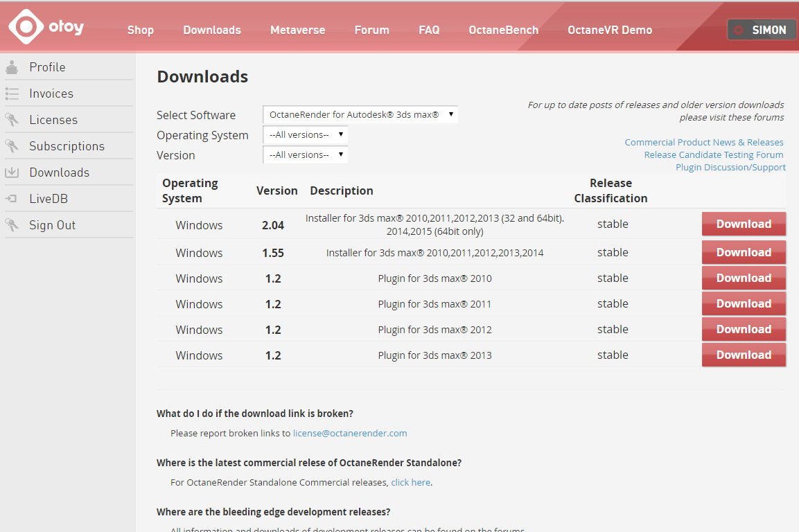The height and width of the screenshot is (532, 799).
Task: Click the Release Classification column header
Action: point(611,190)
